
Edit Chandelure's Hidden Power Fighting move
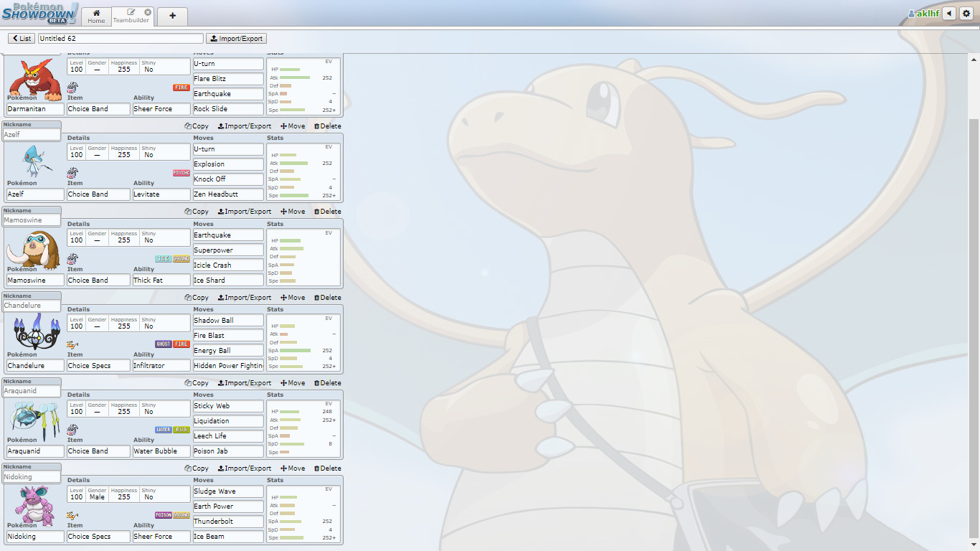[228, 366]
